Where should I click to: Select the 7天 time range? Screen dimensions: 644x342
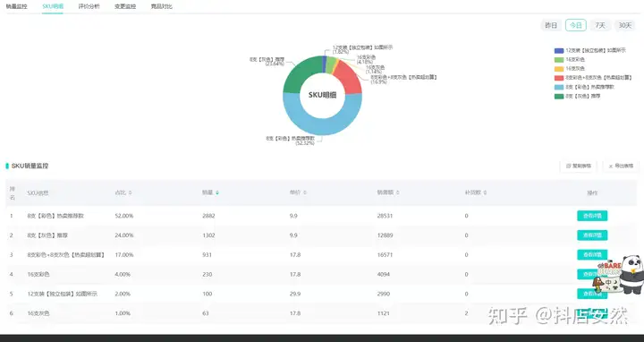600,25
